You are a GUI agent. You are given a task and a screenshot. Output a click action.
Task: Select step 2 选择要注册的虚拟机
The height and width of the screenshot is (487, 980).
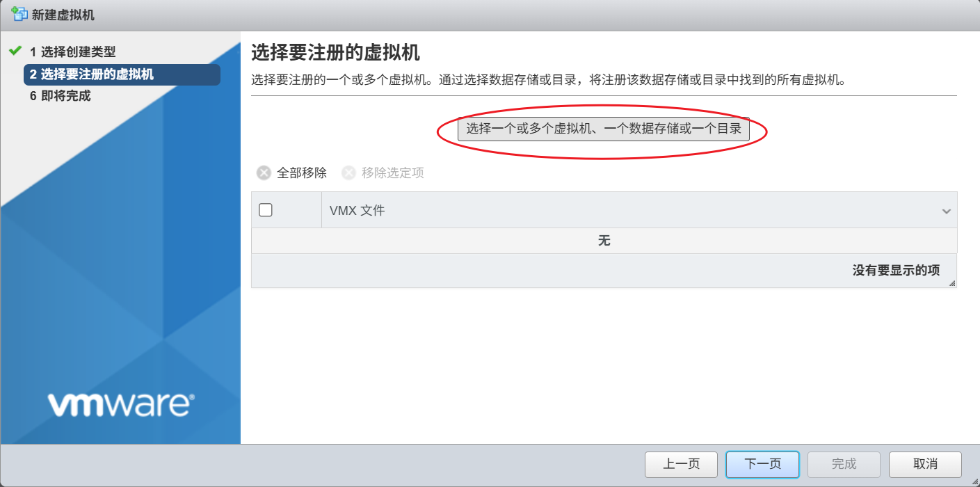122,74
